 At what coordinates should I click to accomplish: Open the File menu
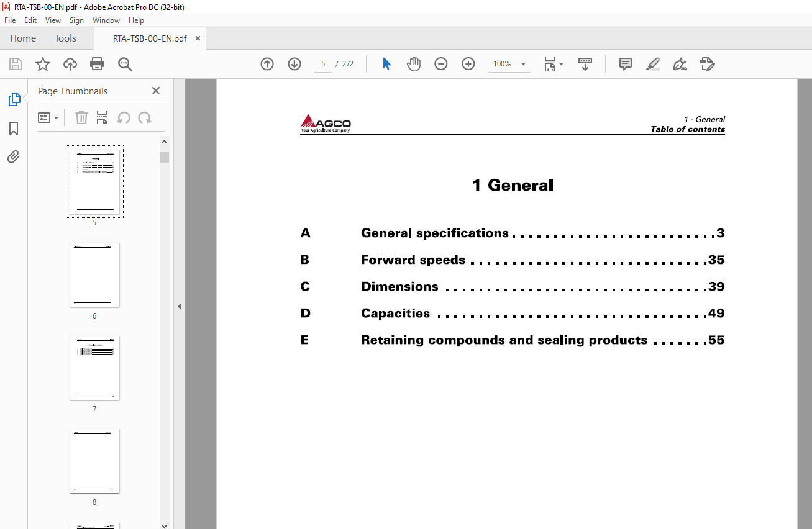pos(10,20)
